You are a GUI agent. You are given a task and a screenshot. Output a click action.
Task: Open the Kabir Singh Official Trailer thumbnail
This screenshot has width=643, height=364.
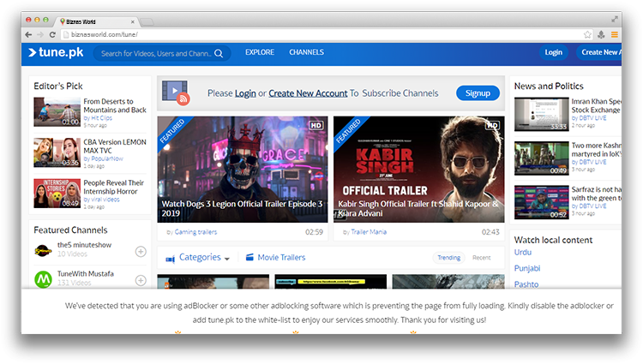click(x=418, y=169)
